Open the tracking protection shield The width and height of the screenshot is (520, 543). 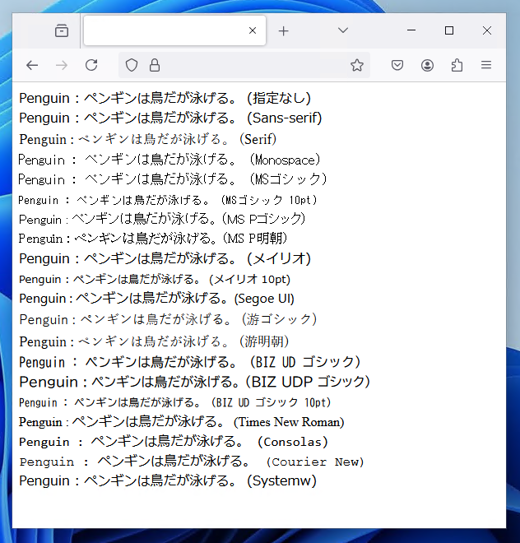point(132,65)
